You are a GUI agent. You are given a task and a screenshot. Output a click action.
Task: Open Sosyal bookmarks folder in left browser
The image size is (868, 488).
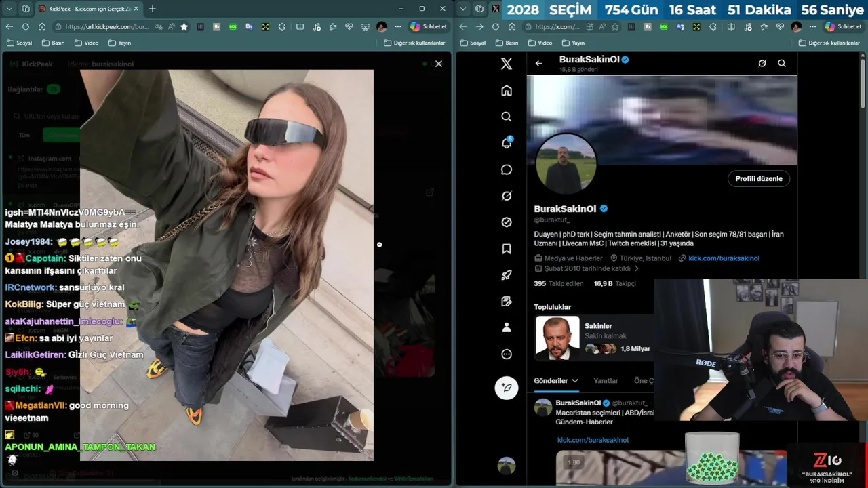click(x=19, y=43)
